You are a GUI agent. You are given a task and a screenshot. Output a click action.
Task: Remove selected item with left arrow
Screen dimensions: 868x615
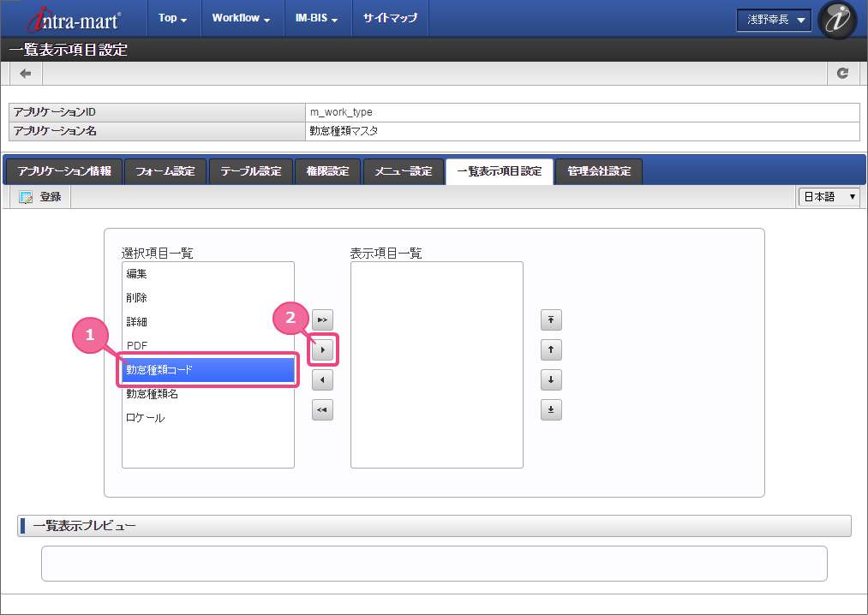pyautogui.click(x=322, y=379)
